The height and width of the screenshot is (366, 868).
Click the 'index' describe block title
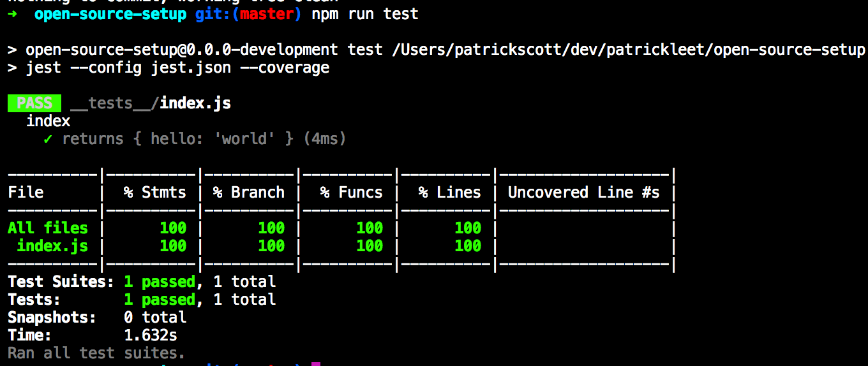(48, 121)
